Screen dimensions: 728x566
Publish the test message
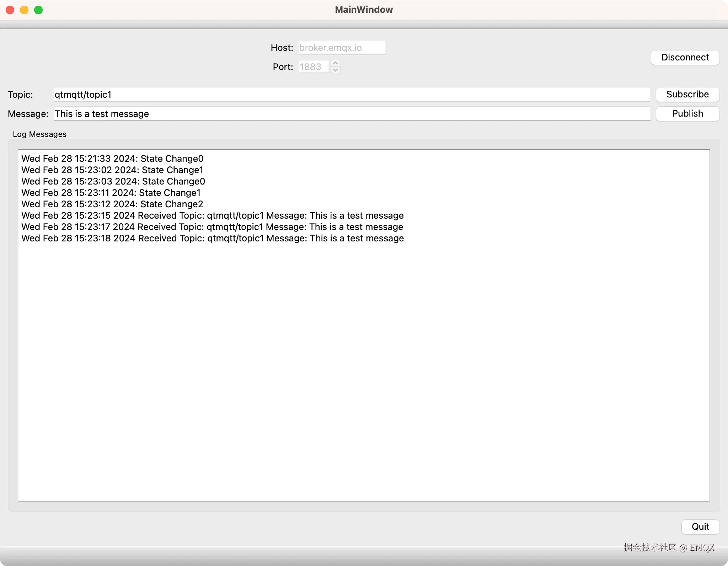point(687,113)
